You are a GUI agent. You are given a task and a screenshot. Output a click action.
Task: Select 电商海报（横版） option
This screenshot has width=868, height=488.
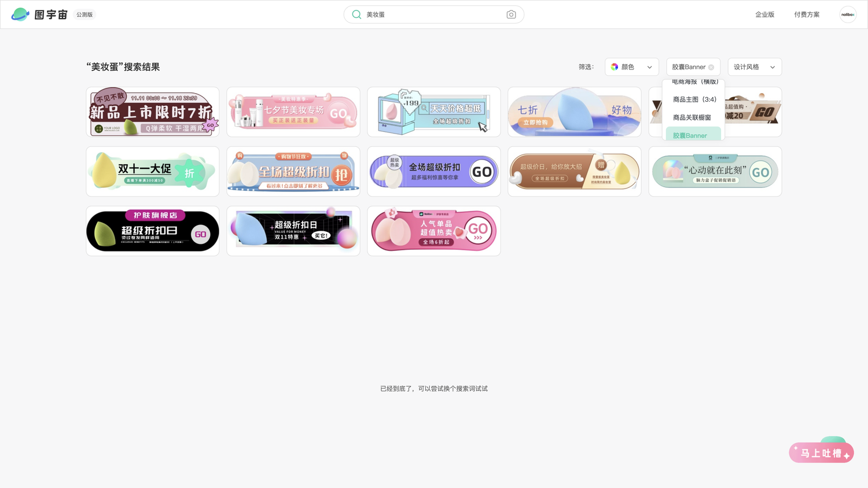click(x=695, y=82)
